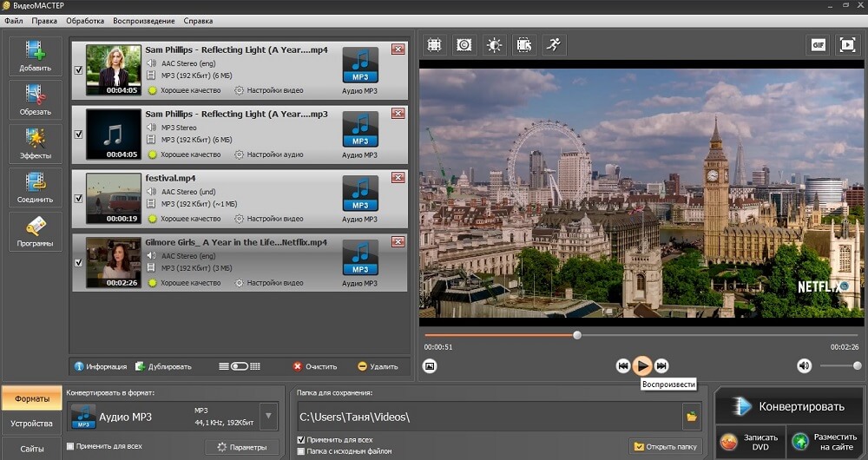Screen dimensions: 868x460
Task: Open the Справка menu
Action: (198, 21)
